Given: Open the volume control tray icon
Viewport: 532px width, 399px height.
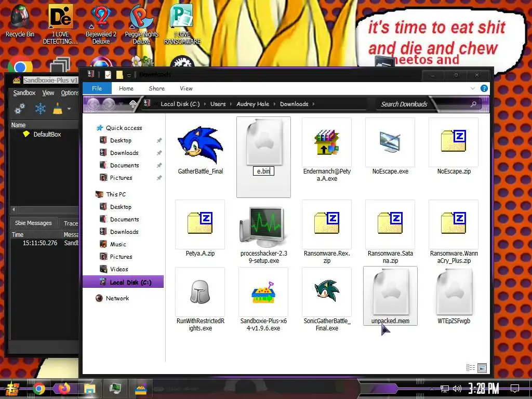Looking at the screenshot, I should pyautogui.click(x=457, y=389).
